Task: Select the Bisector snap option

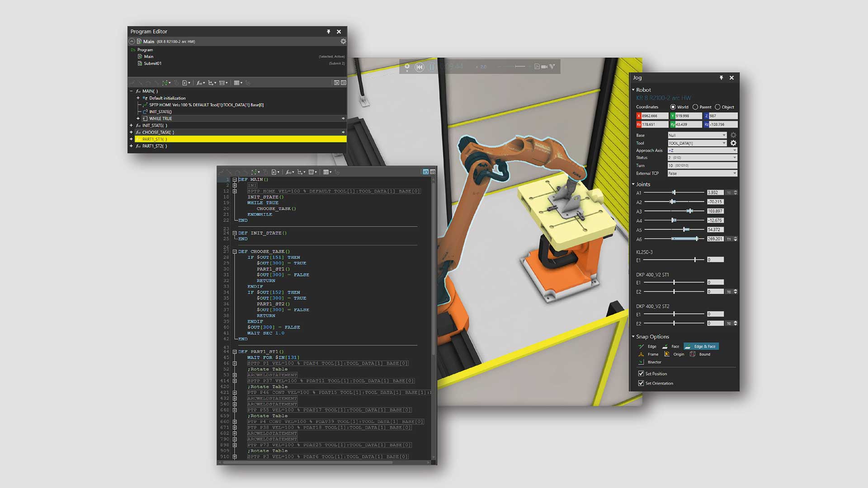Action: (x=655, y=362)
